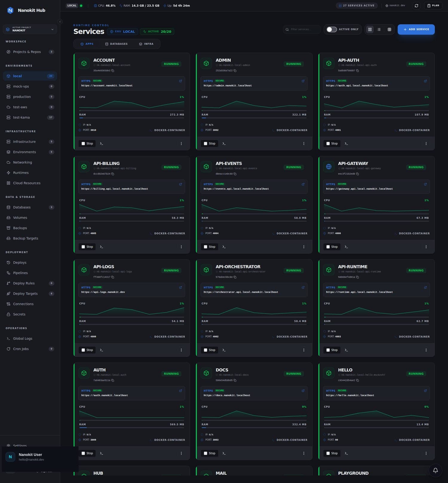This screenshot has width=448, height=483.
Task: Open Backup Targets in sidebar
Action: click(x=30, y=238)
